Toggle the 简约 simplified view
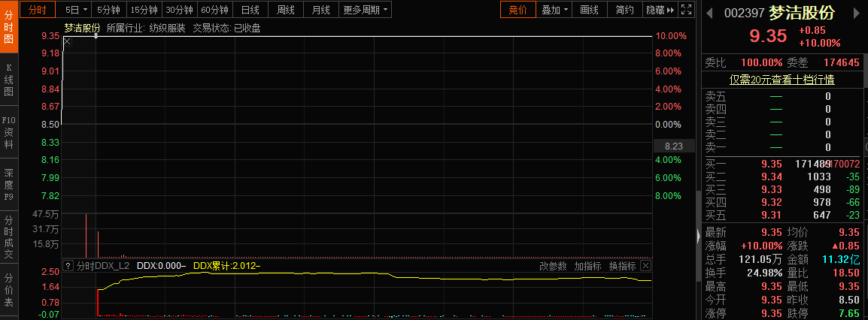The height and width of the screenshot is (320, 868). coord(624,10)
